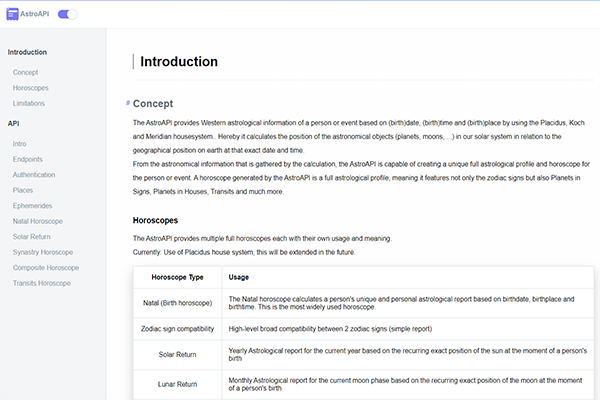Select Limitations in the sidebar

click(29, 103)
